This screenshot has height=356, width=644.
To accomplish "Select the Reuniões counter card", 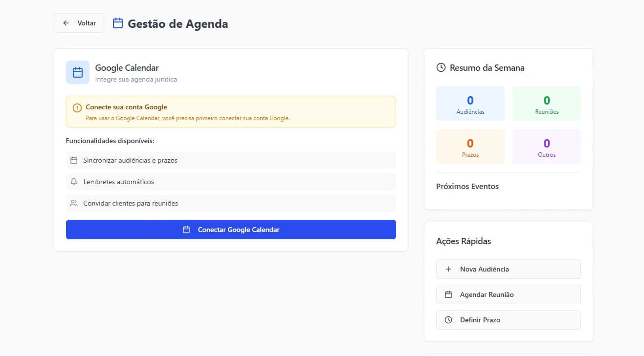I will tap(546, 103).
